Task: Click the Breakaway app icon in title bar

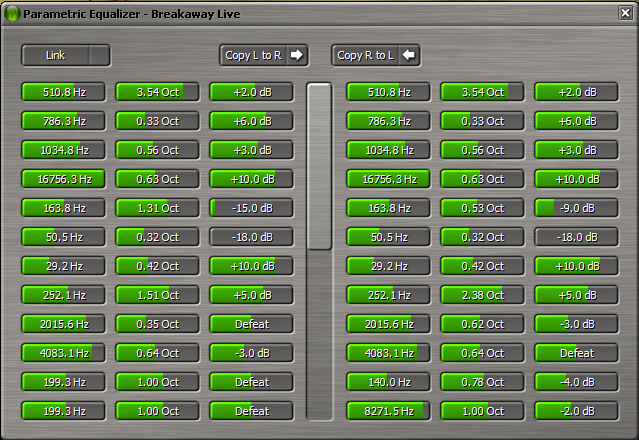Action: click(x=12, y=14)
